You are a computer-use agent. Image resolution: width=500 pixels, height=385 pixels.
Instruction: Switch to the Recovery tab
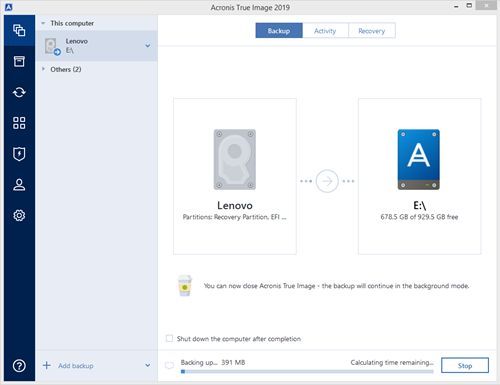coord(372,31)
